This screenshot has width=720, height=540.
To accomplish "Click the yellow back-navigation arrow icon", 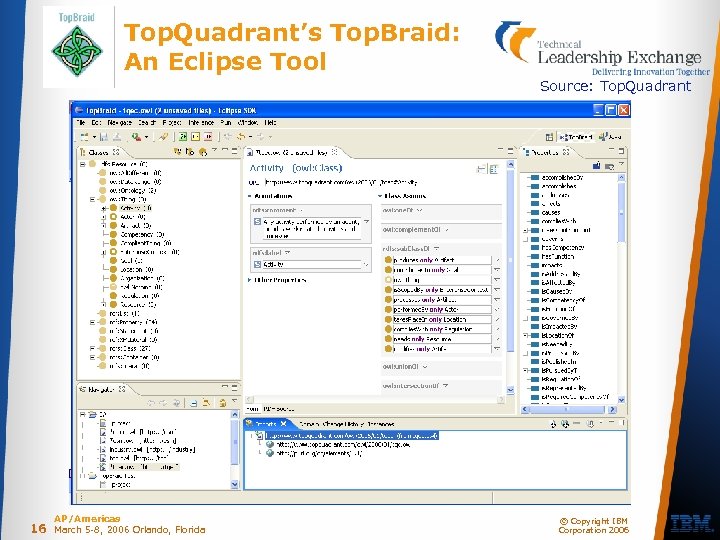I will pyautogui.click(x=241, y=136).
